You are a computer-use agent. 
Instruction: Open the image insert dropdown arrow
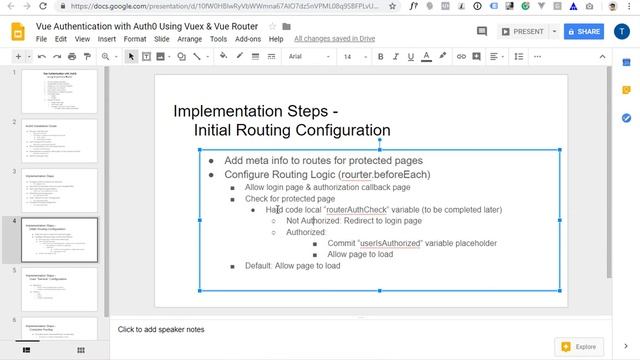(169, 57)
